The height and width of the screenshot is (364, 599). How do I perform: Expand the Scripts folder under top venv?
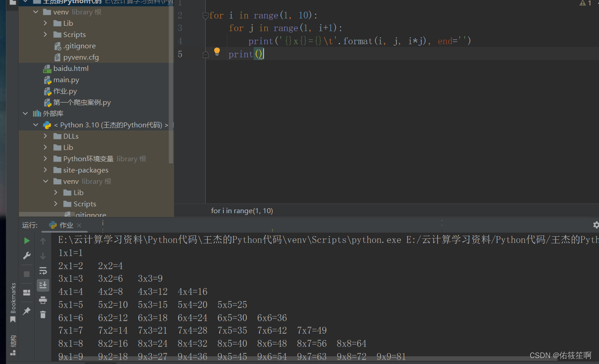pyautogui.click(x=45, y=34)
